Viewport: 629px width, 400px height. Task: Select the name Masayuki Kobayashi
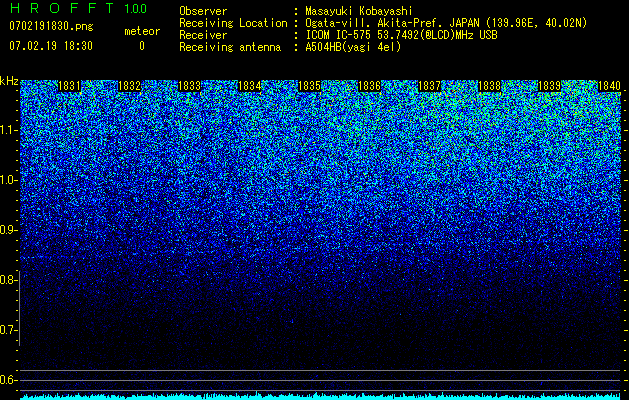click(x=359, y=11)
